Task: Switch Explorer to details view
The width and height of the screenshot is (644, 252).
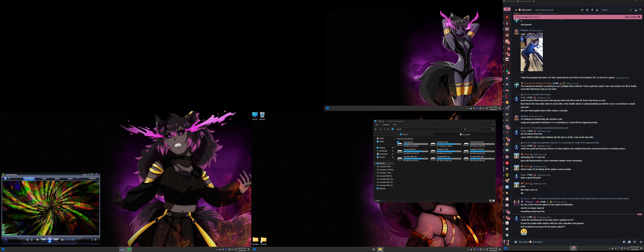Action: tap(490, 201)
